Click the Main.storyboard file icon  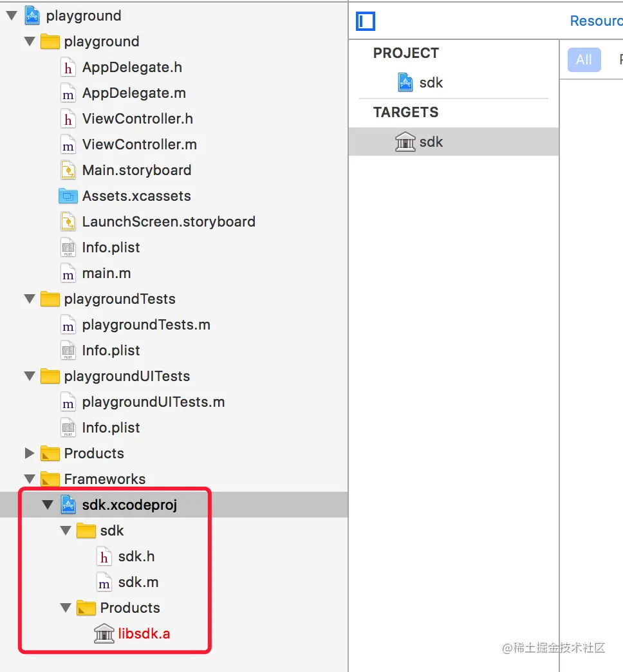point(68,170)
